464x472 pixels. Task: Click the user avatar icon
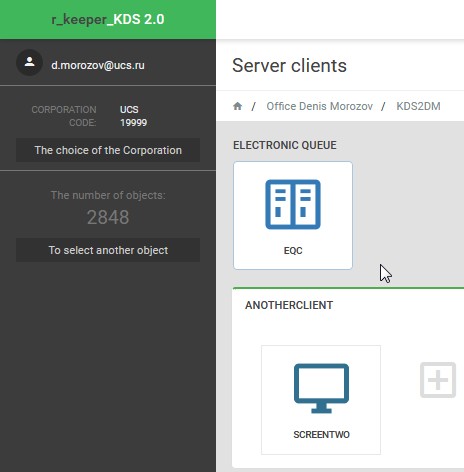(29, 63)
